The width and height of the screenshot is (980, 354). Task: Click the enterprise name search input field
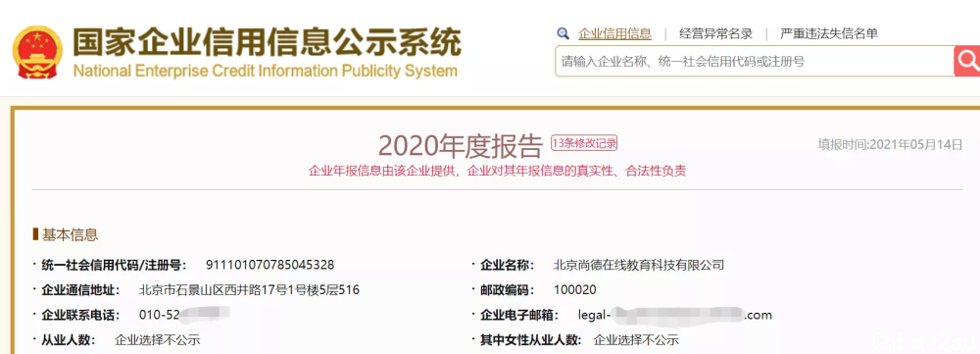(754, 62)
